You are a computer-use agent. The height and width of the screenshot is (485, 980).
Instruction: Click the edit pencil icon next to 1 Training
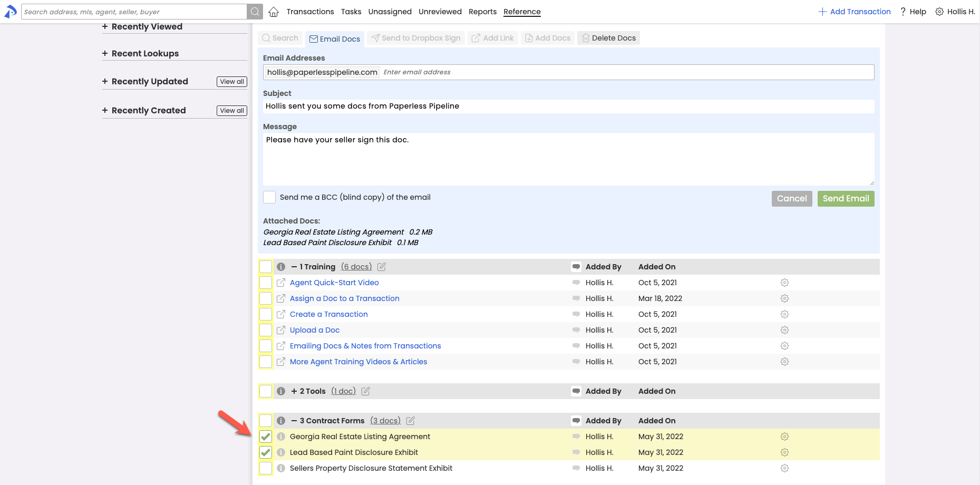tap(382, 267)
